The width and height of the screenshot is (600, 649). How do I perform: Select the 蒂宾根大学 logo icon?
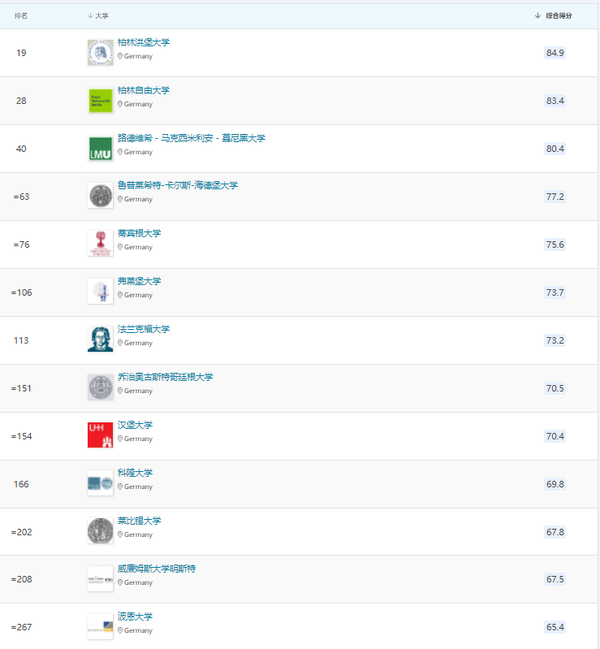click(x=100, y=244)
